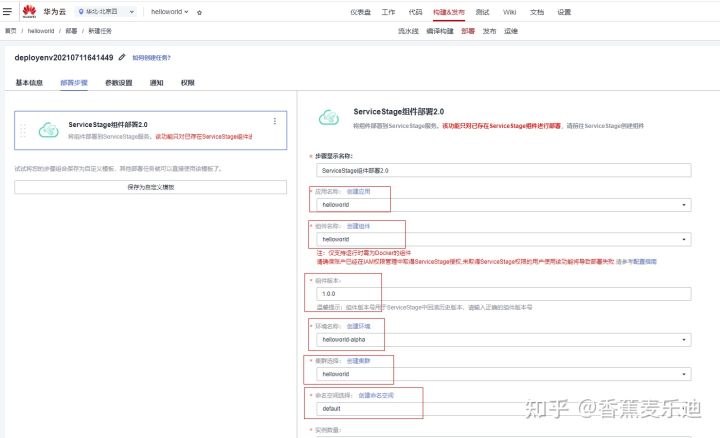
Task: Click the 华为云 brand text
Action: (x=55, y=11)
